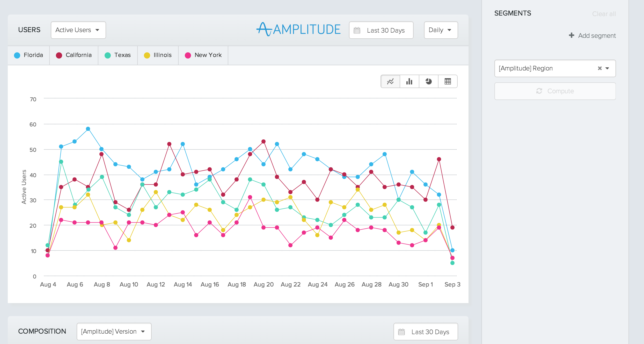The width and height of the screenshot is (644, 344).
Task: Click the California crimson color dot
Action: pyautogui.click(x=59, y=55)
